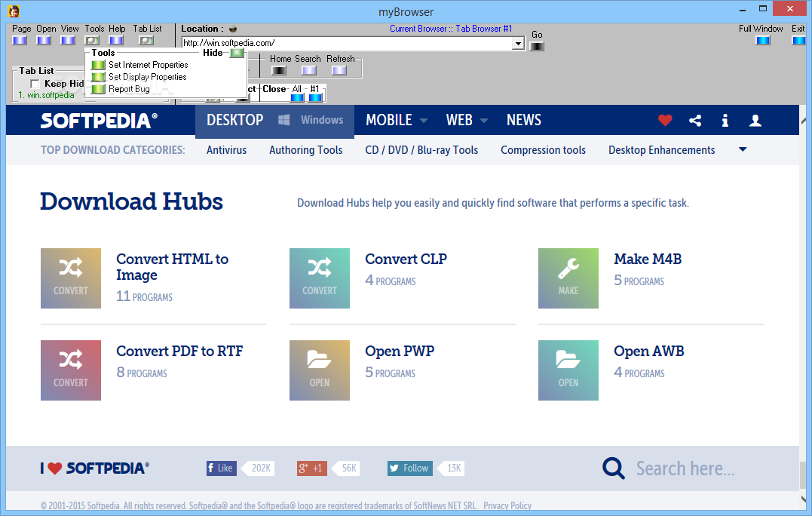This screenshot has height=516, width=812.
Task: Click the Facebook Like button
Action: click(x=221, y=468)
